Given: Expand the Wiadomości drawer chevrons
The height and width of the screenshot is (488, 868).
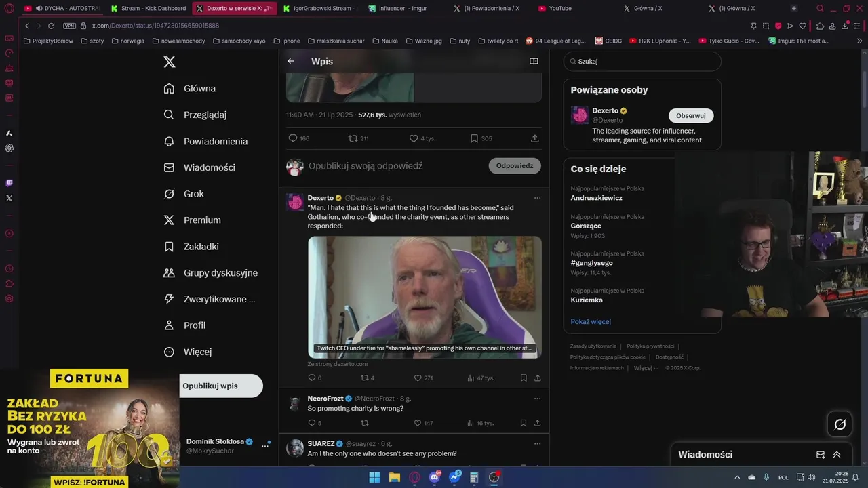Looking at the screenshot, I should point(837,455).
